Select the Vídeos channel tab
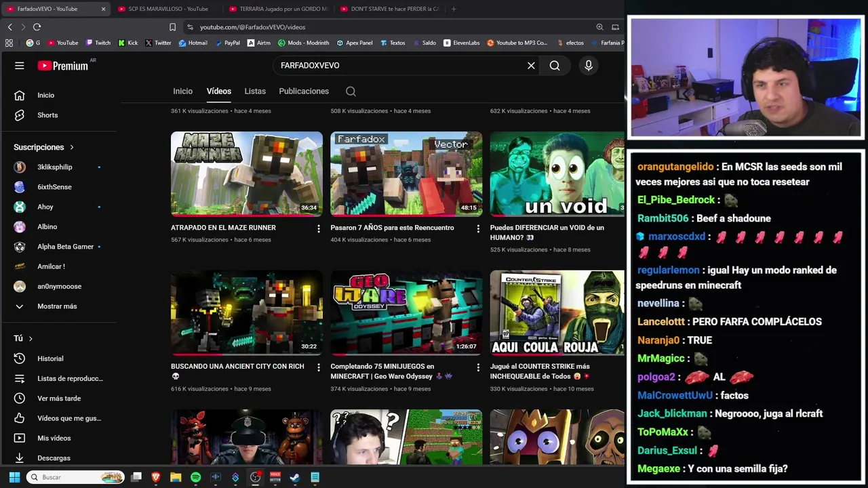This screenshot has width=868, height=488. coord(219,91)
